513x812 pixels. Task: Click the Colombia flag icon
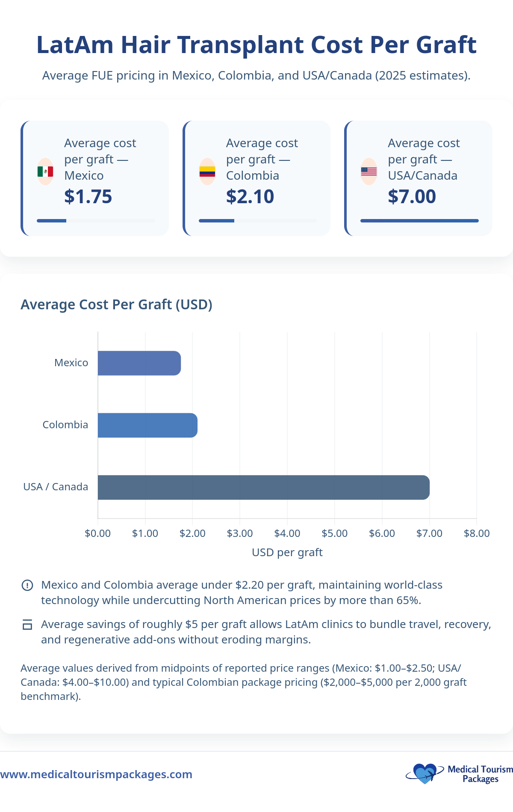click(x=207, y=172)
